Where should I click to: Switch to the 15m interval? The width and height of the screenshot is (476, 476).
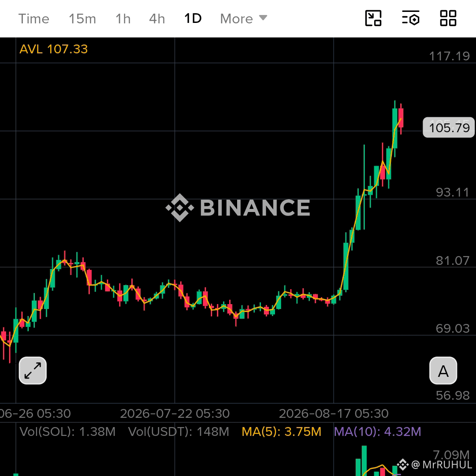tap(82, 19)
